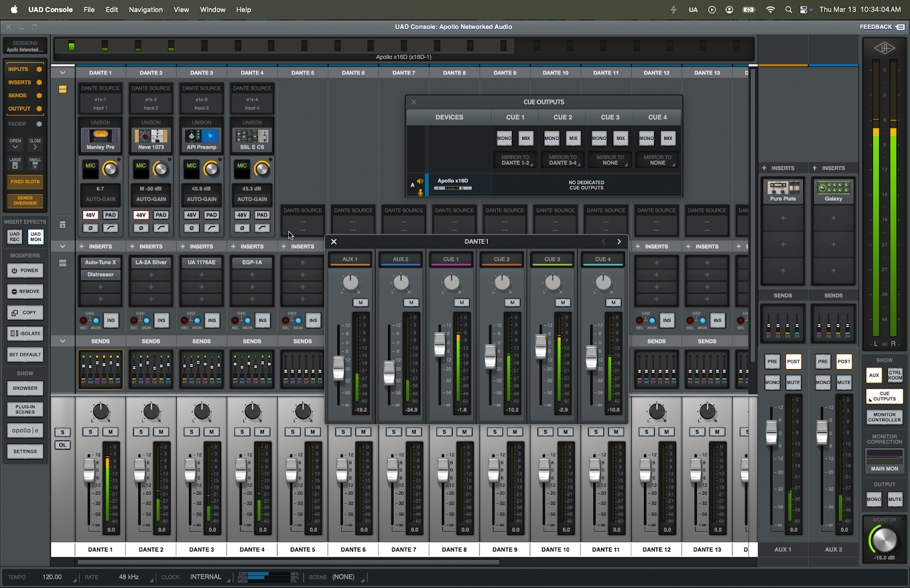
Task: Close the DANTE 1 sends popup
Action: [334, 242]
